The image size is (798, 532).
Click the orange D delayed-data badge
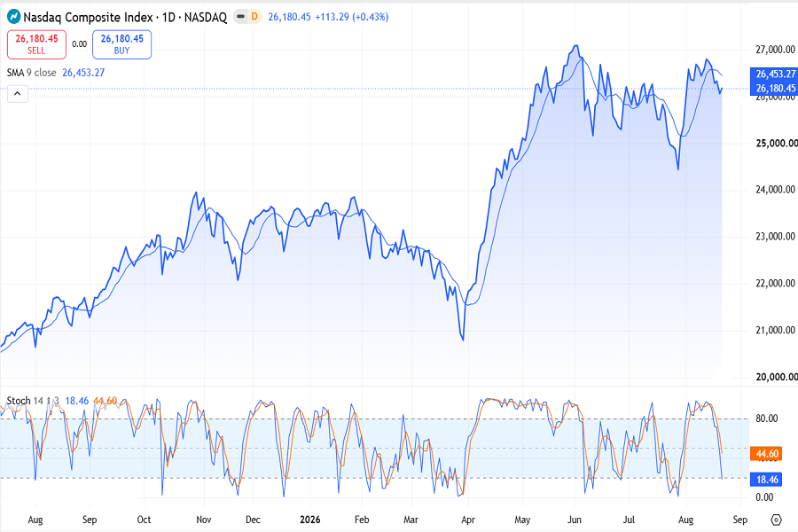(x=254, y=17)
